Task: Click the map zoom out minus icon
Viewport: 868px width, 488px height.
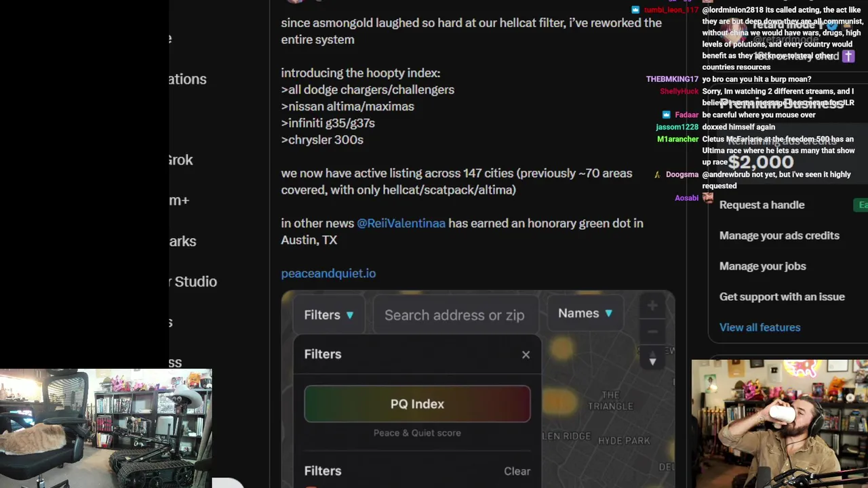Action: [x=652, y=332]
